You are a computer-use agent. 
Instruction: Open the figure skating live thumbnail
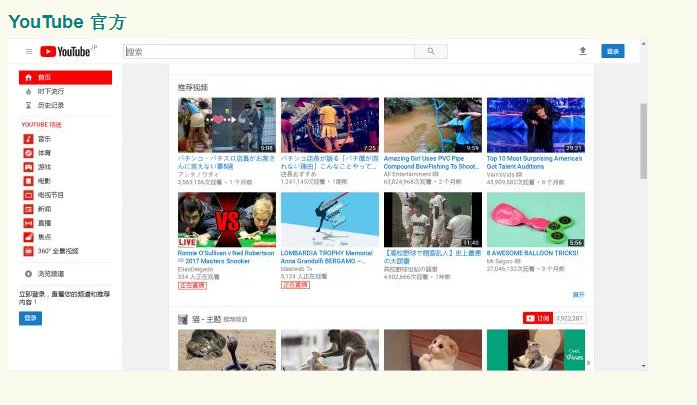click(x=330, y=220)
